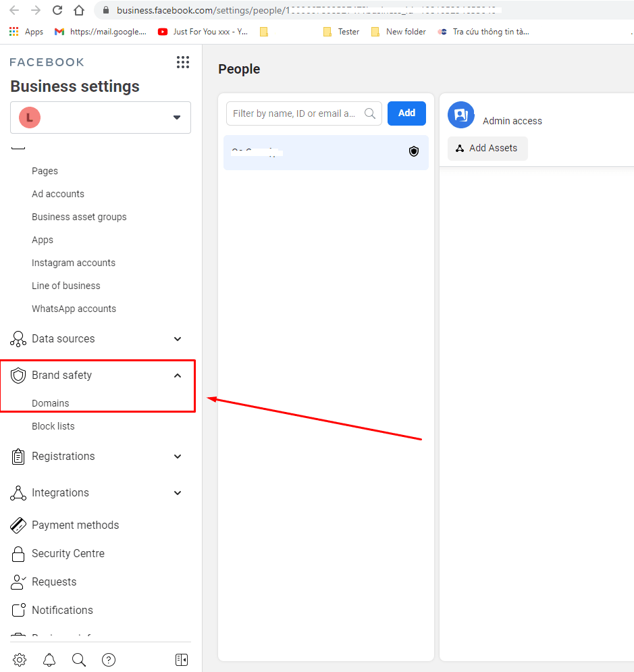Open the business account selector dropdown
The width and height of the screenshot is (634, 672).
point(101,118)
